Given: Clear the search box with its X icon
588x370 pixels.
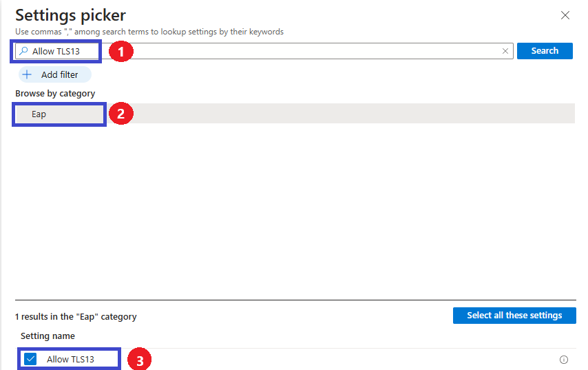Looking at the screenshot, I should point(505,51).
